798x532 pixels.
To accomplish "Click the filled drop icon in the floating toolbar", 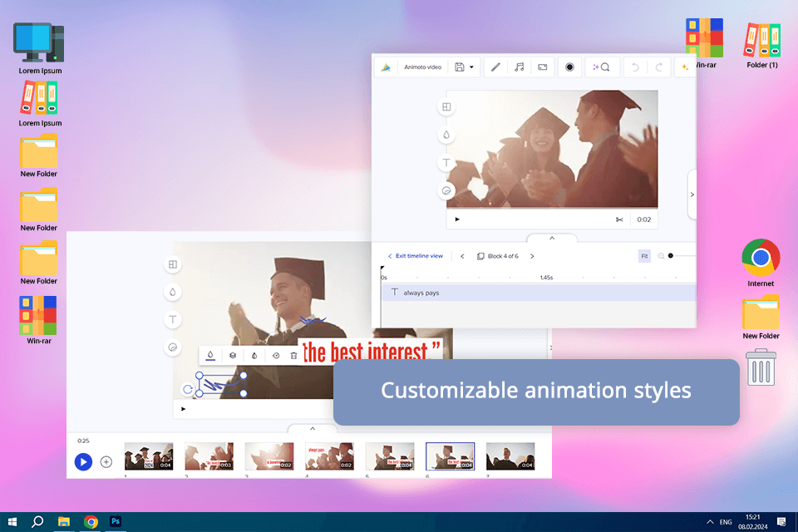I will (254, 355).
